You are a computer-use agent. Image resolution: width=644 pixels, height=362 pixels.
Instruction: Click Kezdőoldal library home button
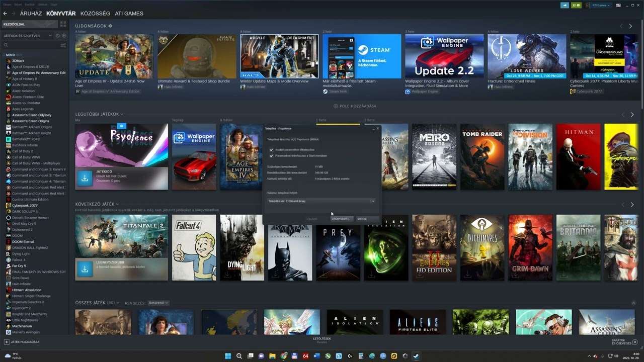point(29,24)
